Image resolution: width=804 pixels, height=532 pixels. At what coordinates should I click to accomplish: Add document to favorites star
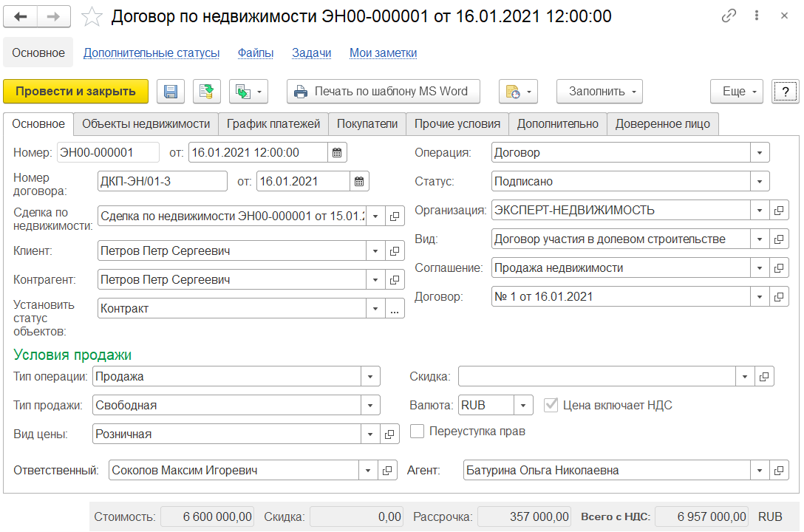(x=92, y=16)
